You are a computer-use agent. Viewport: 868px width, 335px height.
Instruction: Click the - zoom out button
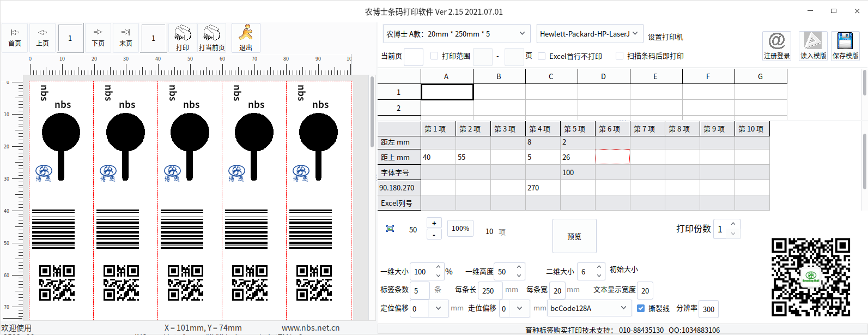[434, 234]
